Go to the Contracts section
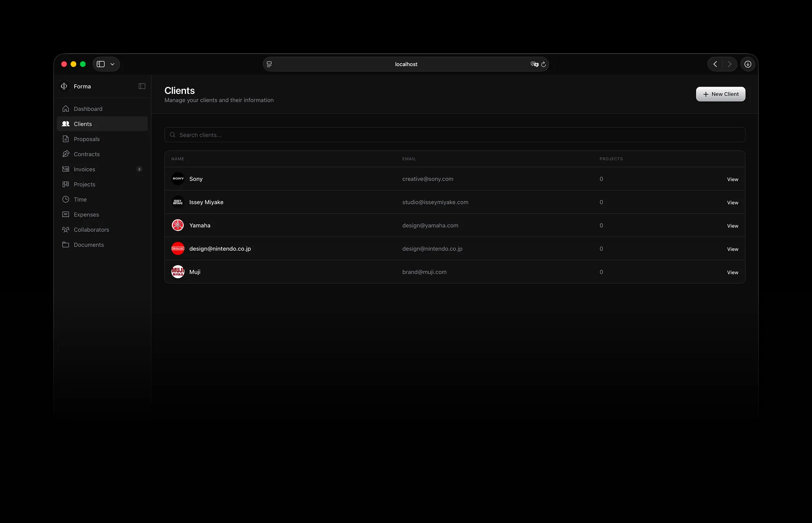Viewport: 812px width, 523px height. 87,154
